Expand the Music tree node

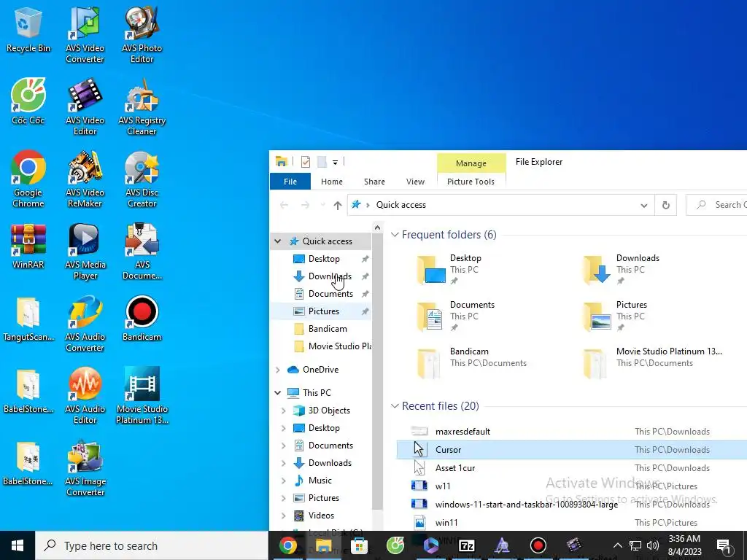[x=284, y=481]
